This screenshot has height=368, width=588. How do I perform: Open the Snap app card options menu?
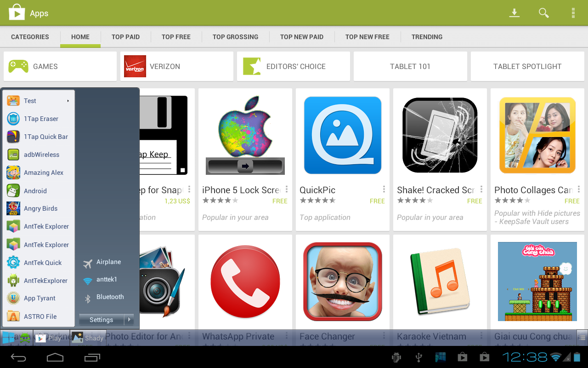coord(189,189)
